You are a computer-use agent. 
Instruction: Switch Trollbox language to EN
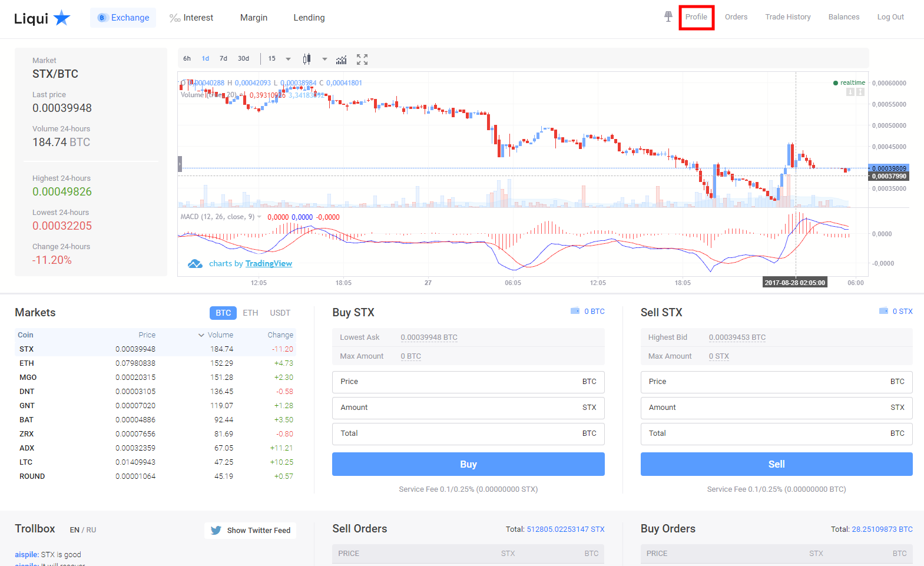[74, 530]
